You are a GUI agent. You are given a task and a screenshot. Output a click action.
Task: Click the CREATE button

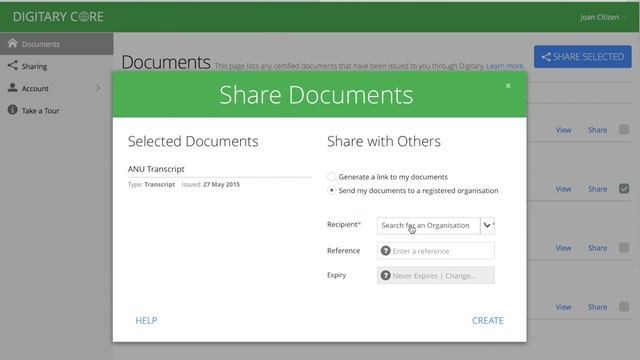[x=488, y=320]
